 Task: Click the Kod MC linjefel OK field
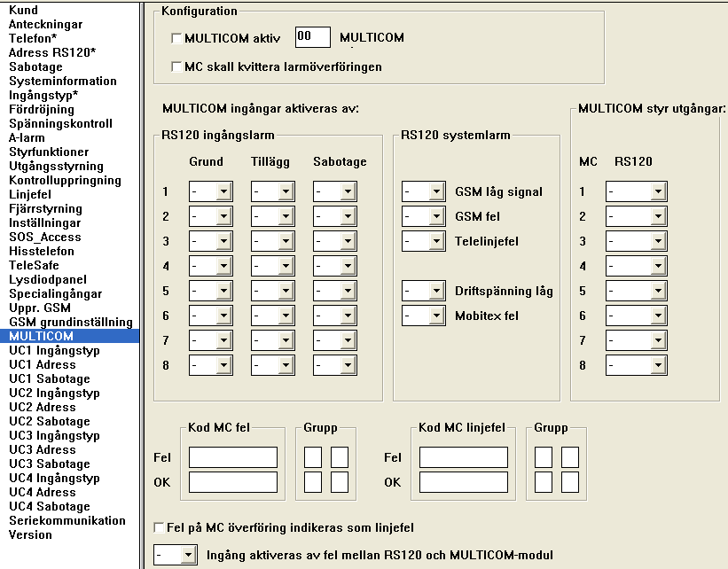tap(464, 482)
